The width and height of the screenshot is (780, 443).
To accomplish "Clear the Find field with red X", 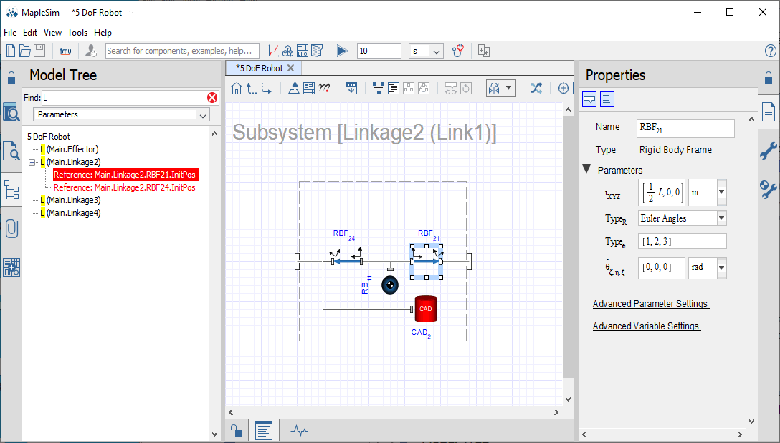I will (x=212, y=97).
